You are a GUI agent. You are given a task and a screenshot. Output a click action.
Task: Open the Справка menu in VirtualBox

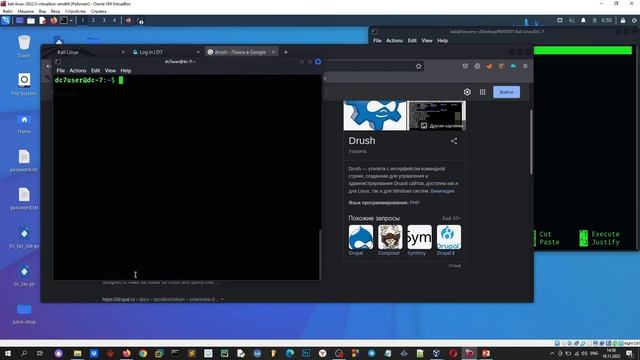(99, 11)
